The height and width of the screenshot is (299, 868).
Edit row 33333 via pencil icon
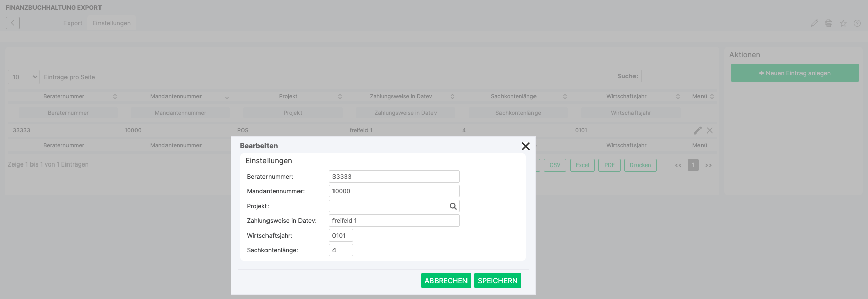tap(697, 130)
